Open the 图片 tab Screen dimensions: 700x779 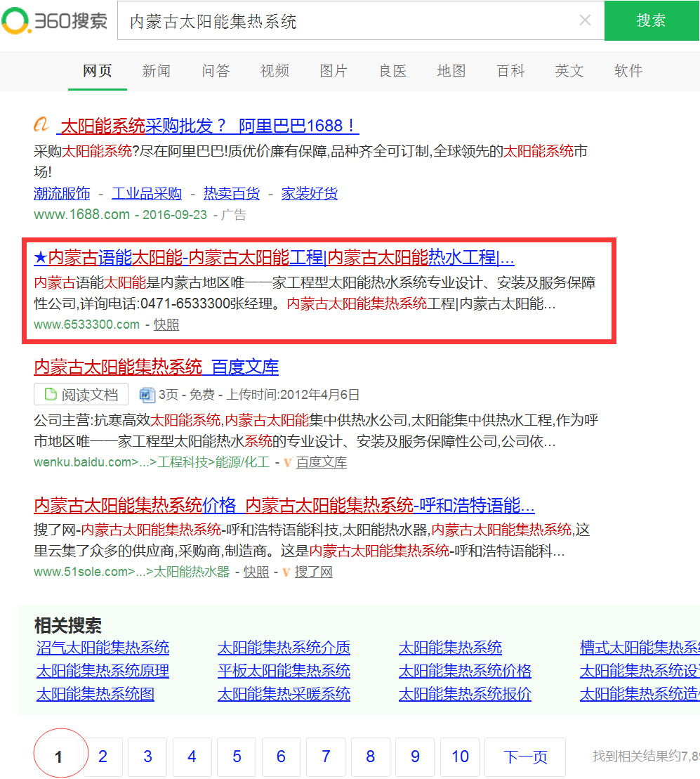[333, 71]
